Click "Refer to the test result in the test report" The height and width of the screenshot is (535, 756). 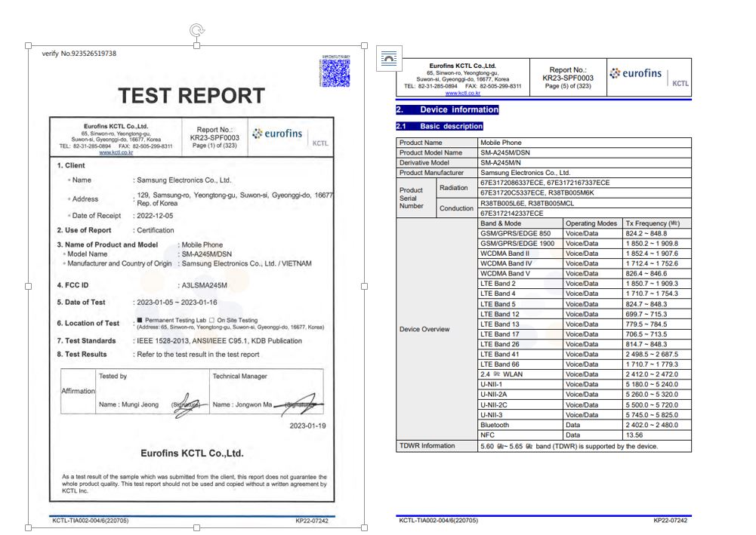pos(198,355)
